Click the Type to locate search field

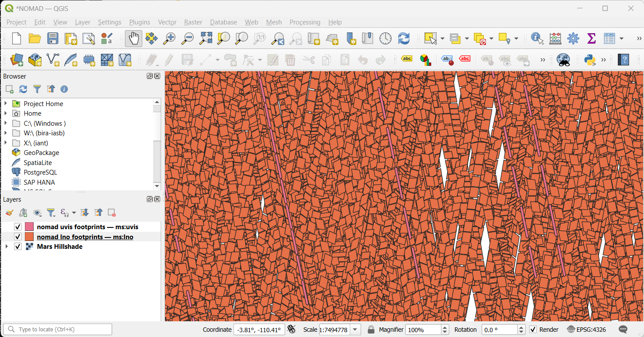click(58, 329)
